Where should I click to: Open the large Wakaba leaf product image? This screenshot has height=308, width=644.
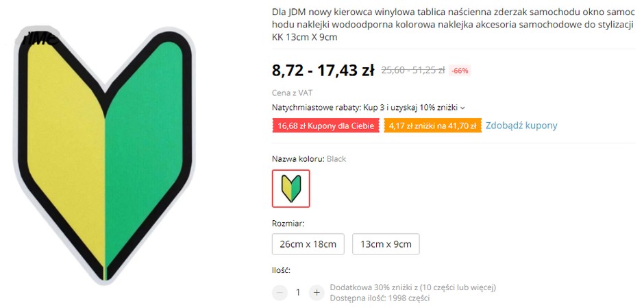pyautogui.click(x=104, y=156)
